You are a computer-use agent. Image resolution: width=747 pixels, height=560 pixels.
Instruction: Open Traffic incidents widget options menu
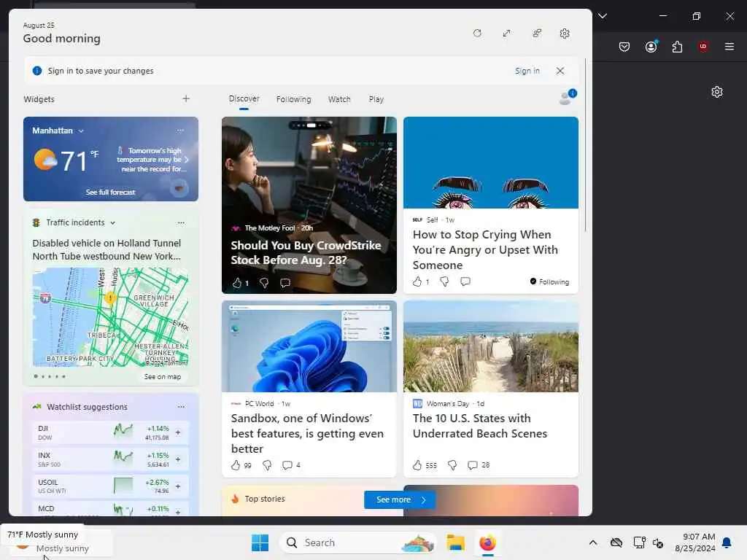tap(181, 222)
